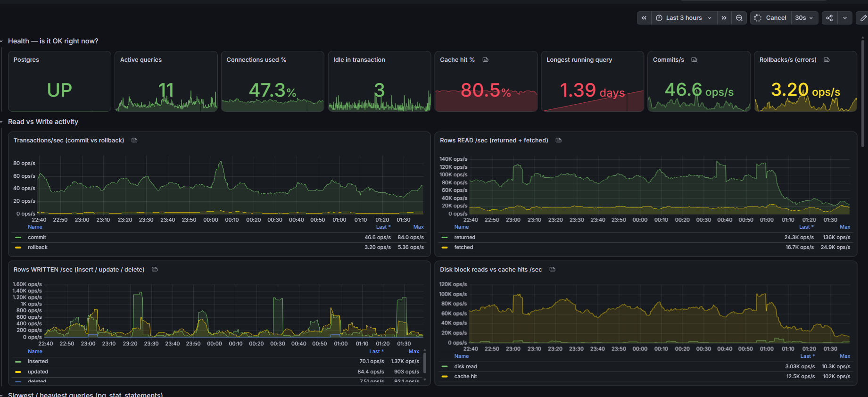The image size is (868, 397).
Task: Show description icon on Transactions/sec panel
Action: click(134, 141)
